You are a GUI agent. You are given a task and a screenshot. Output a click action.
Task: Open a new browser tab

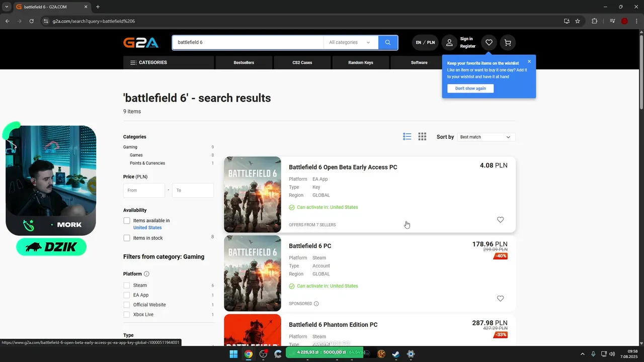[x=98, y=7]
